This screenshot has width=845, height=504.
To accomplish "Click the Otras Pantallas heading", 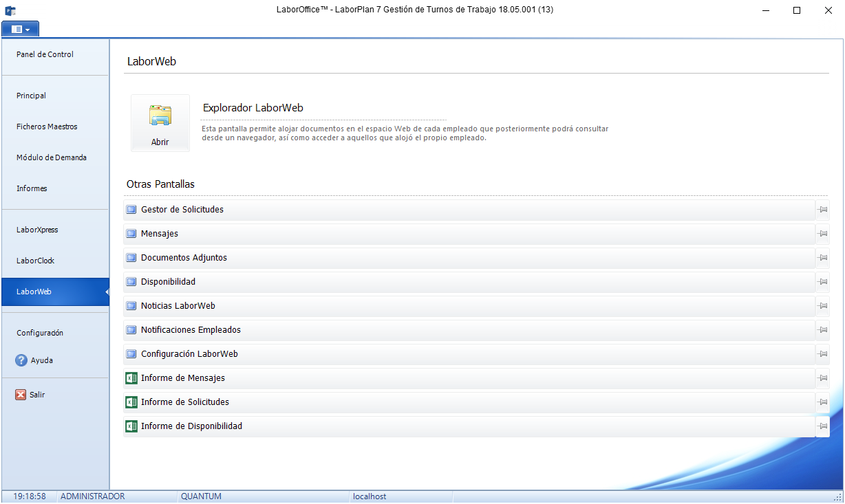I will 160,184.
